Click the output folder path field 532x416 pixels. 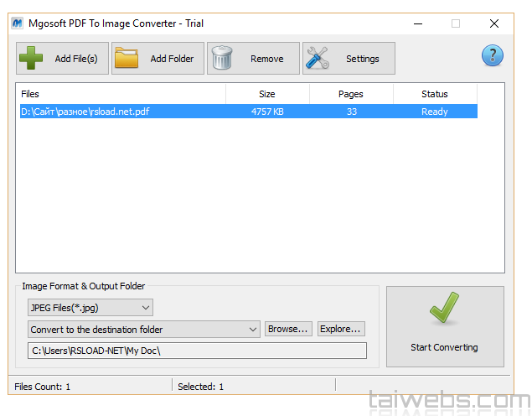pyautogui.click(x=197, y=351)
